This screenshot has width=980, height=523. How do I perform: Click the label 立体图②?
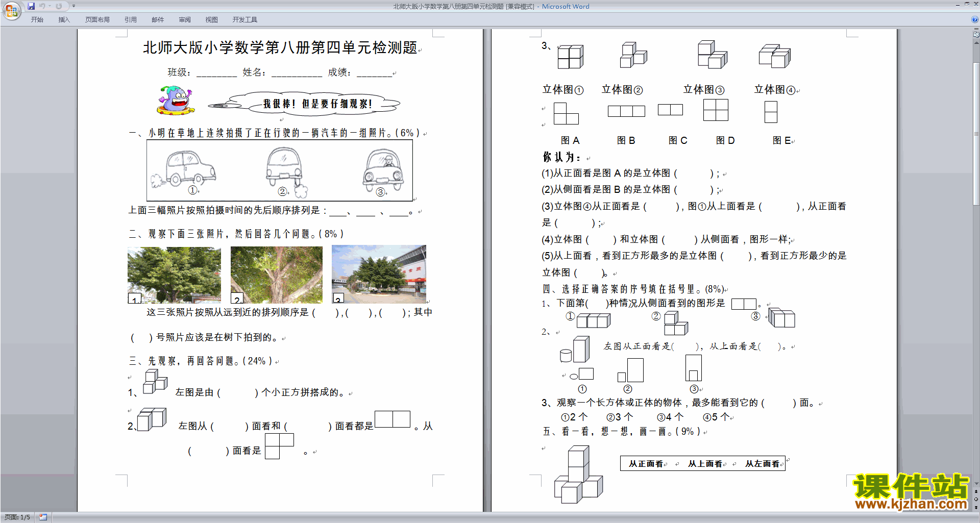coord(622,90)
